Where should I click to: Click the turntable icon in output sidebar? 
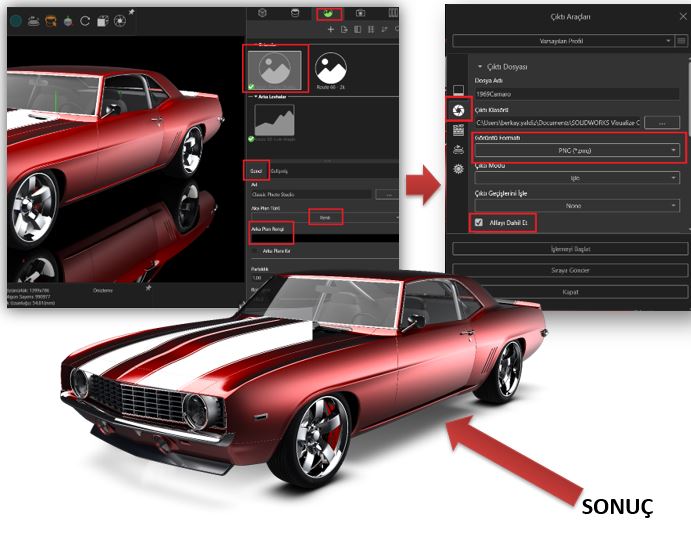click(459, 149)
